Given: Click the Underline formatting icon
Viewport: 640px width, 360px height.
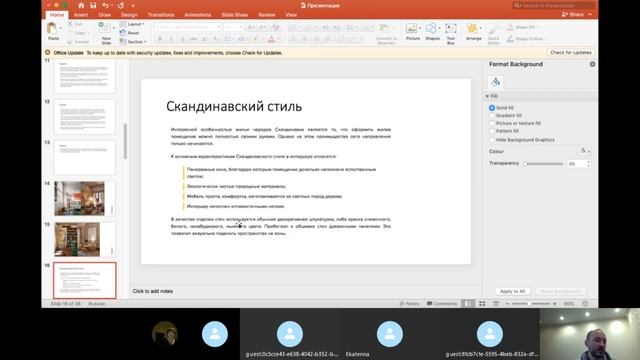Looking at the screenshot, I should coord(182,39).
